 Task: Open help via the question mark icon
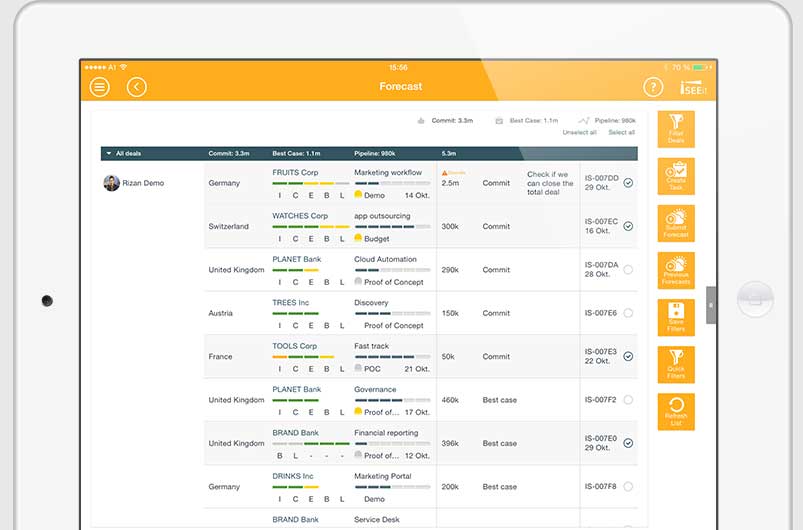(x=653, y=88)
